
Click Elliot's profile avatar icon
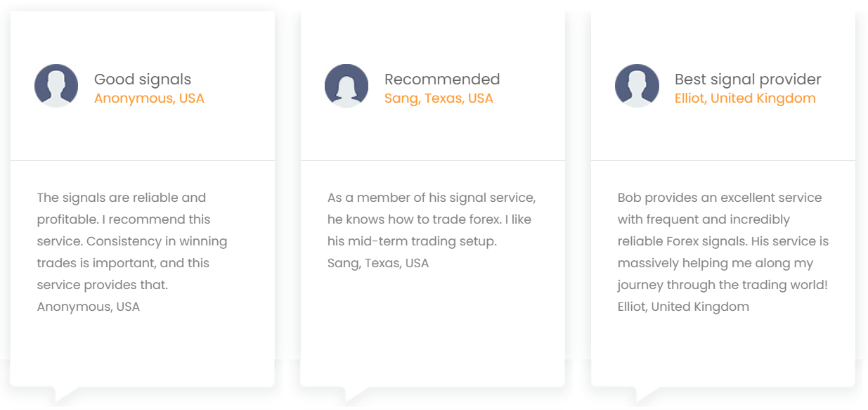pyautogui.click(x=637, y=86)
